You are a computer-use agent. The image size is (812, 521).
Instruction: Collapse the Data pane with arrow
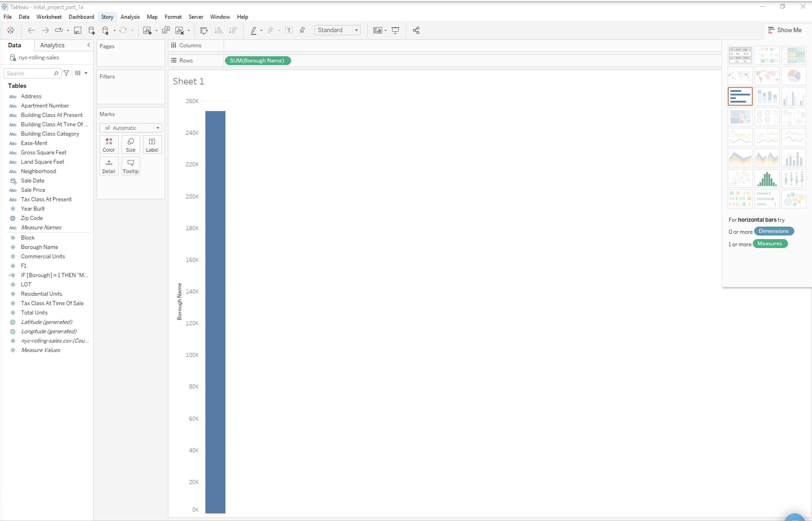89,45
